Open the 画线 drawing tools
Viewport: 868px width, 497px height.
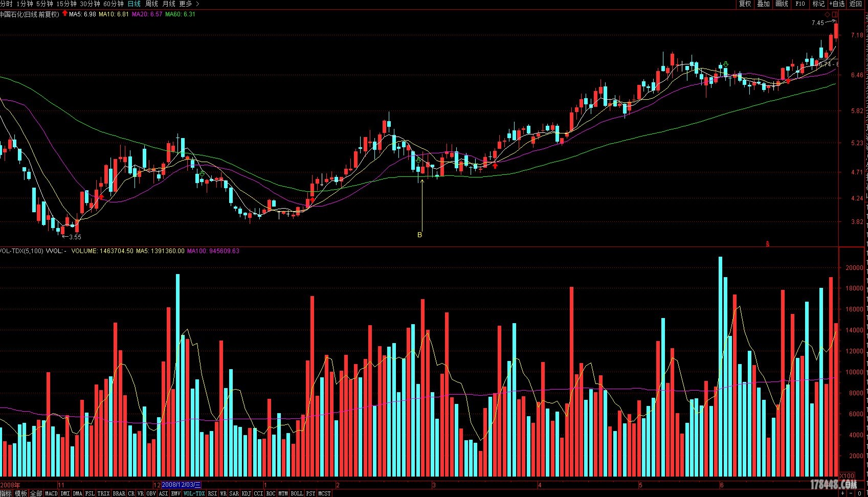click(782, 4)
